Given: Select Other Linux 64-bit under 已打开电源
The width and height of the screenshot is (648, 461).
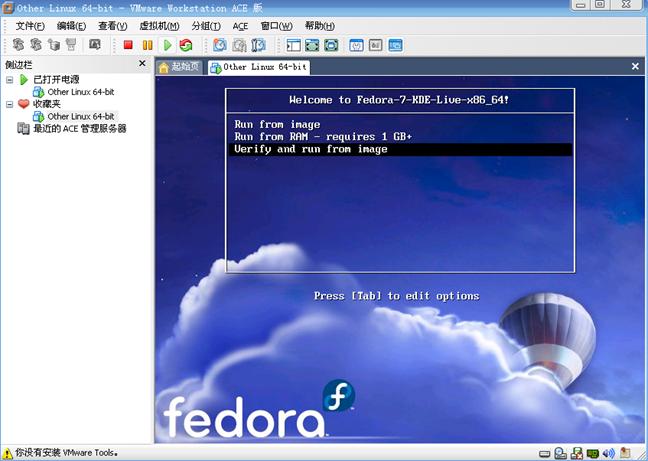Looking at the screenshot, I should click(74, 92).
